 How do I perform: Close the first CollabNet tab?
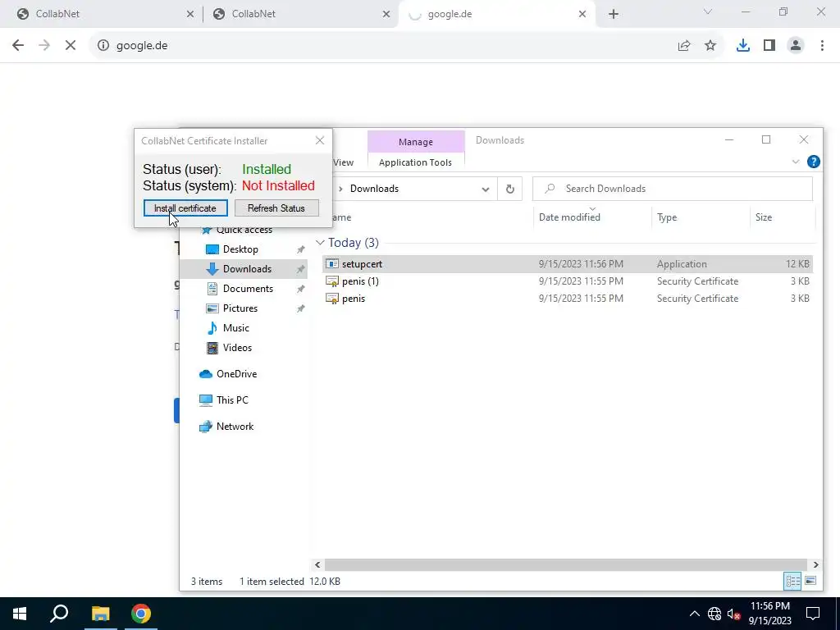pyautogui.click(x=190, y=14)
